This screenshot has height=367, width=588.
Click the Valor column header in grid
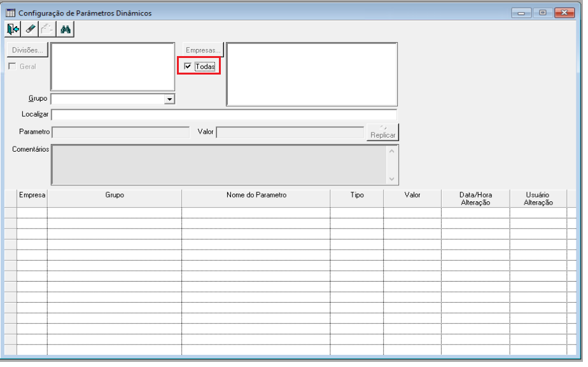pyautogui.click(x=412, y=199)
